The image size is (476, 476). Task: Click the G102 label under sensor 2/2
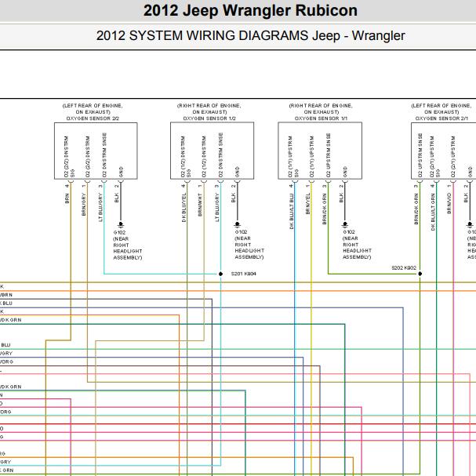[x=119, y=232]
